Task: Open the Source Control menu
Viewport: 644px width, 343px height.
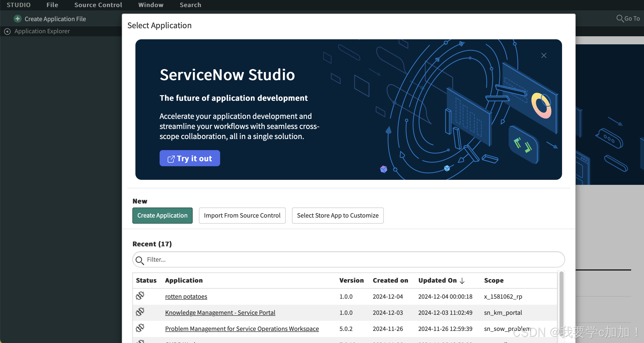Action: click(98, 5)
